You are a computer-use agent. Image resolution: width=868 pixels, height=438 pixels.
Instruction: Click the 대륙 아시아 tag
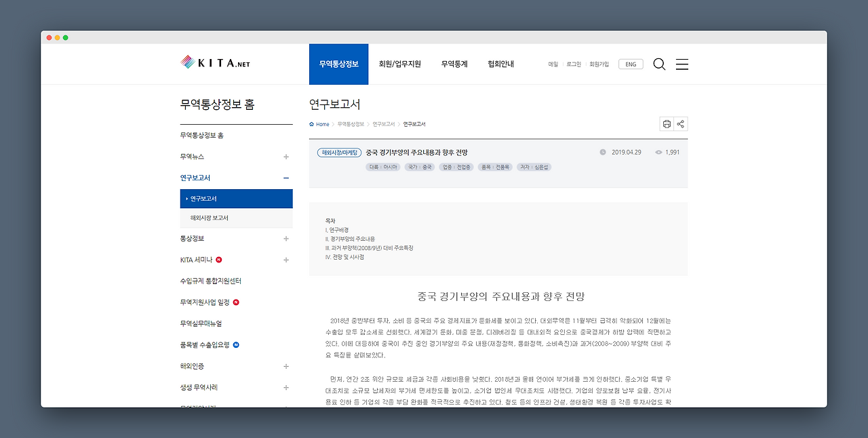[x=382, y=167]
